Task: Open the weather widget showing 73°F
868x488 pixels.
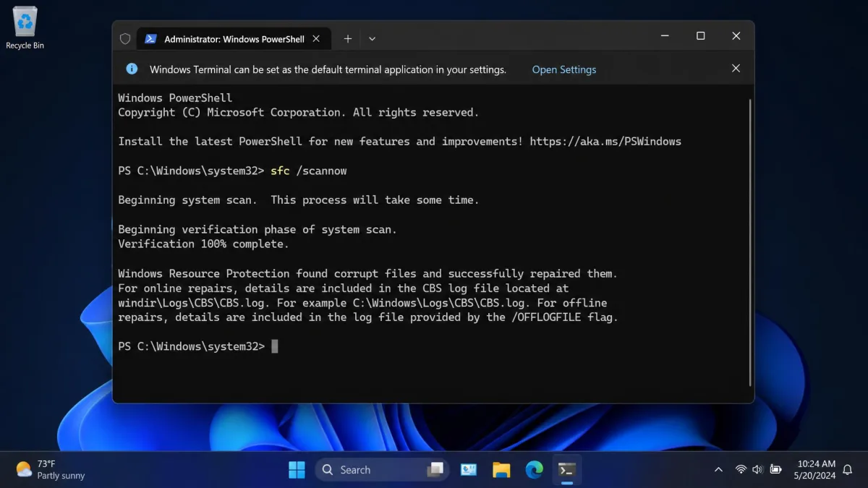Action: coord(51,470)
